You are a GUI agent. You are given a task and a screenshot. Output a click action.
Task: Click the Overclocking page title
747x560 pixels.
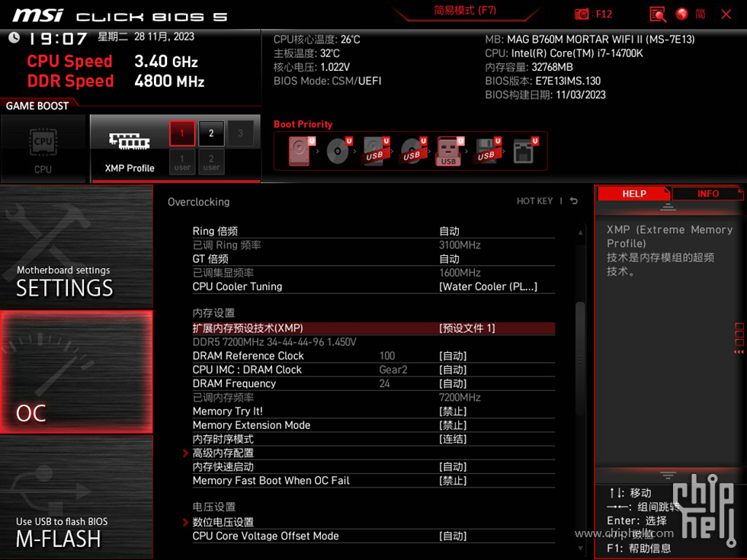[199, 202]
